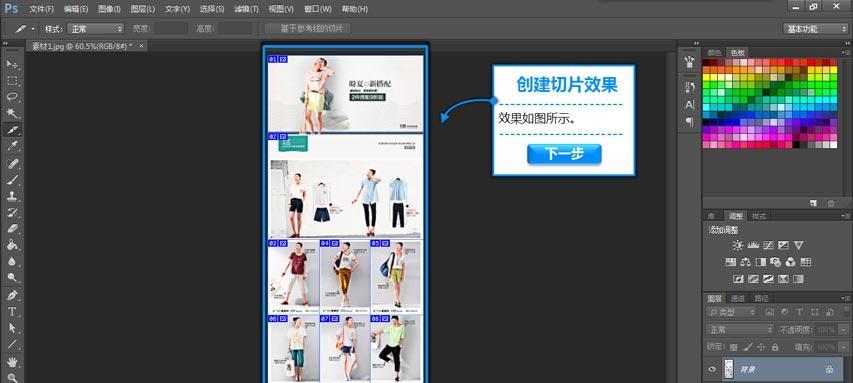This screenshot has width=853, height=383.
Task: Add a Hue/Saturation adjustment
Action: pos(731,262)
